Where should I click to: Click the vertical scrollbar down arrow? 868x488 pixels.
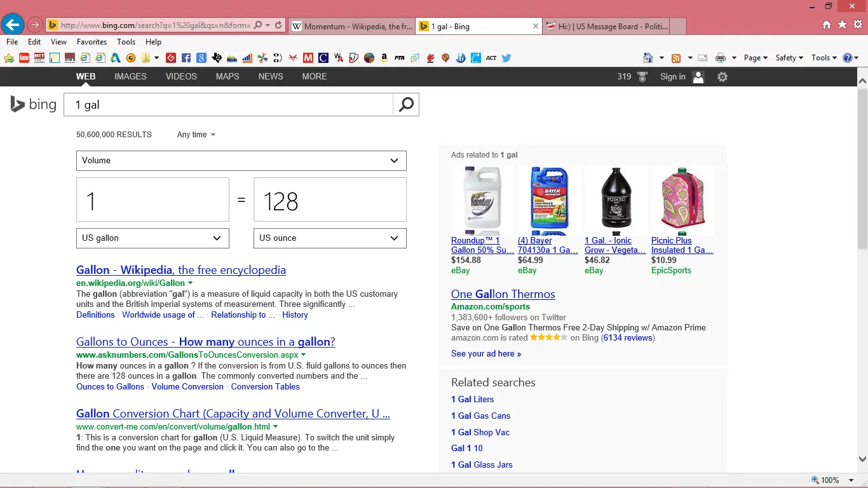[862, 459]
